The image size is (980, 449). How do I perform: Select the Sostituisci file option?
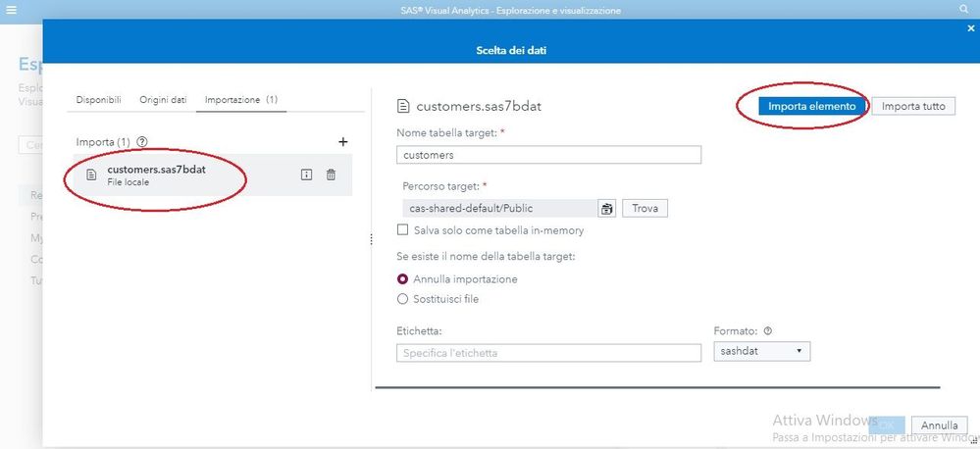click(402, 299)
